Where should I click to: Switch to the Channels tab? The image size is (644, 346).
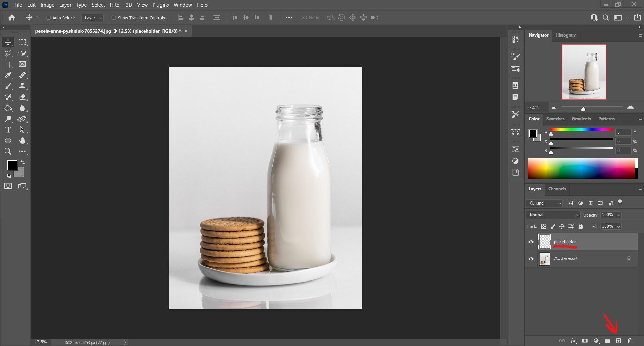(557, 189)
